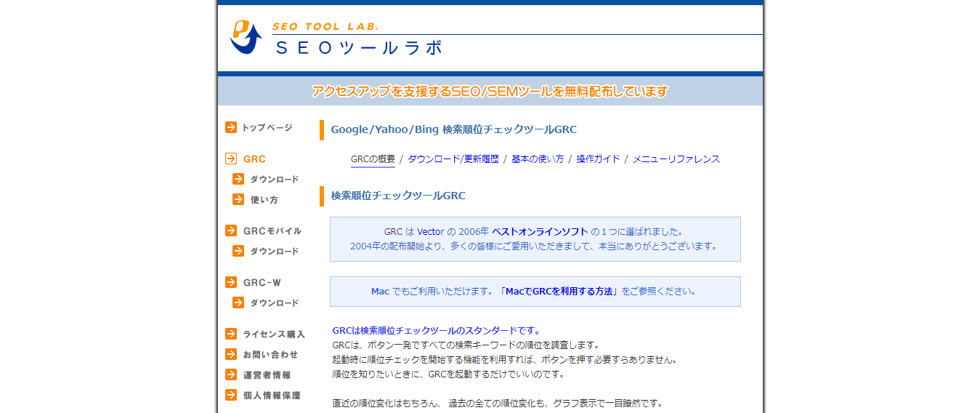Viewport: 980px width, 413px height.
Task: Open お問い合わせ page
Action: pyautogui.click(x=270, y=354)
